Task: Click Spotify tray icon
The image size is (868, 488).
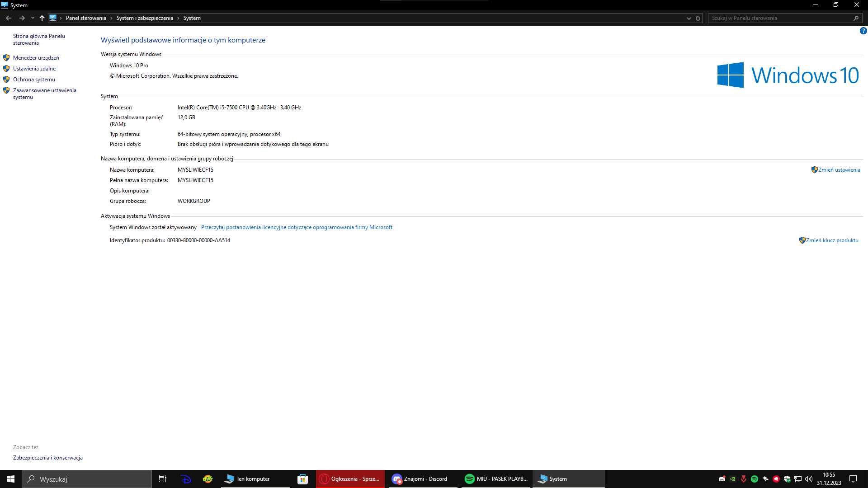Action: pyautogui.click(x=755, y=479)
